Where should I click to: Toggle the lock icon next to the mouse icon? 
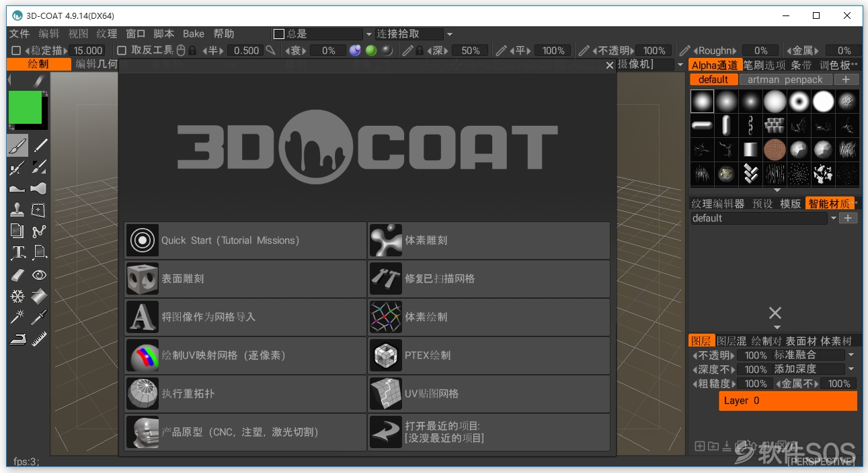click(192, 50)
